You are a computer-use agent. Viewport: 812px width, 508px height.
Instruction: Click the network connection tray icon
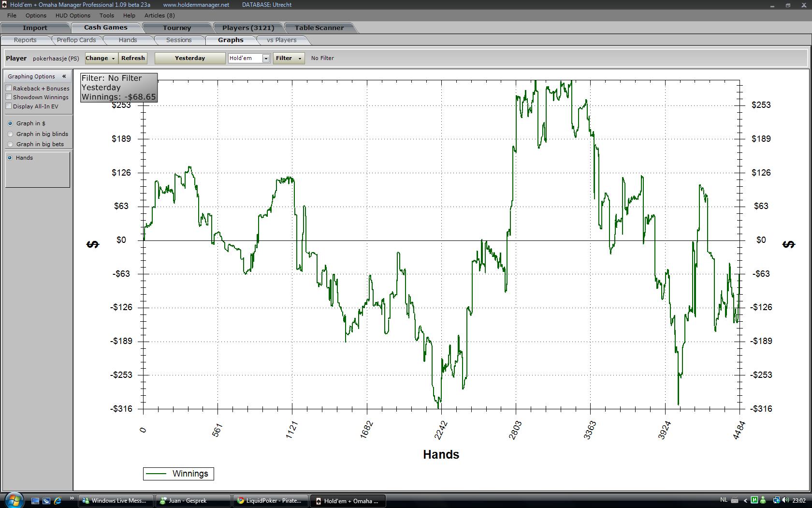[x=776, y=500]
